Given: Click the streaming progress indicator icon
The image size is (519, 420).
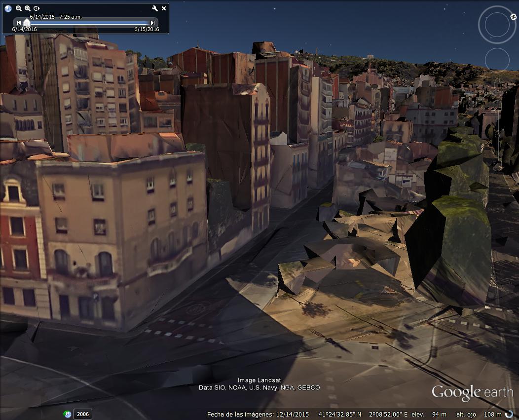Looking at the screenshot, I should click(x=510, y=414).
